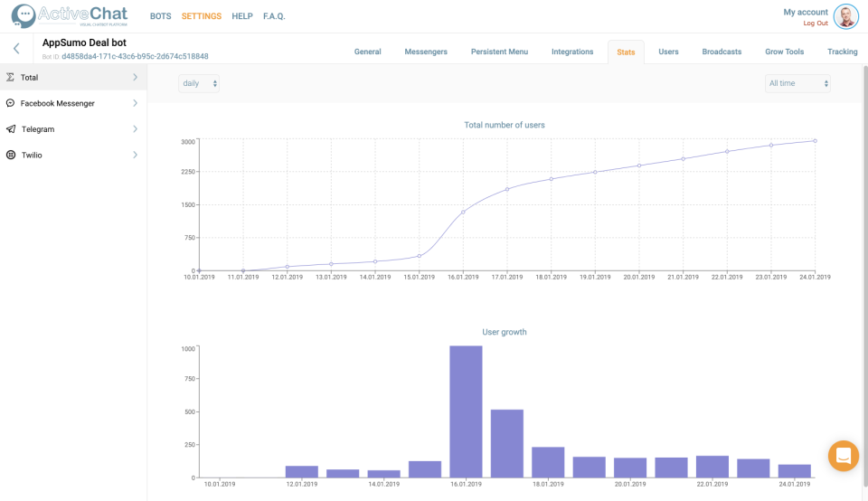The image size is (868, 501).
Task: Click the bot ID string
Action: point(135,56)
